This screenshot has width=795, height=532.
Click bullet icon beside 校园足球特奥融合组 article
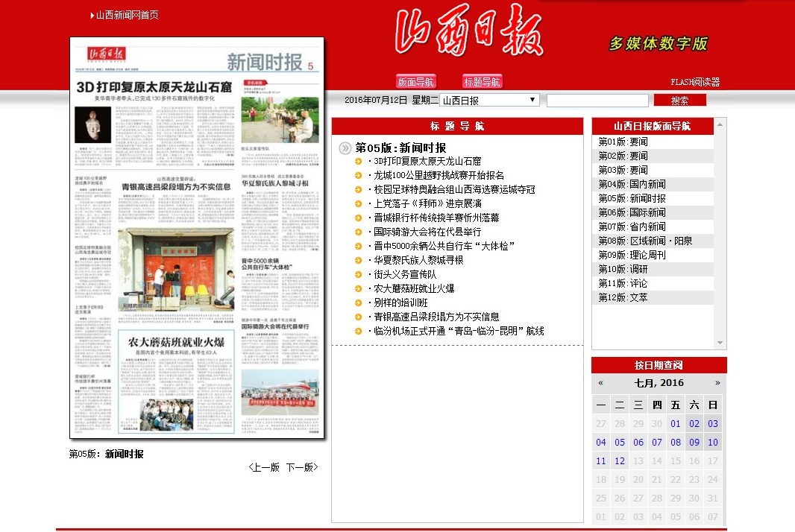click(359, 189)
